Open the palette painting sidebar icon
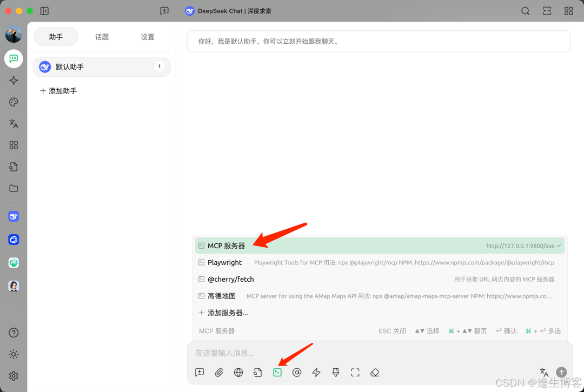 pos(14,102)
